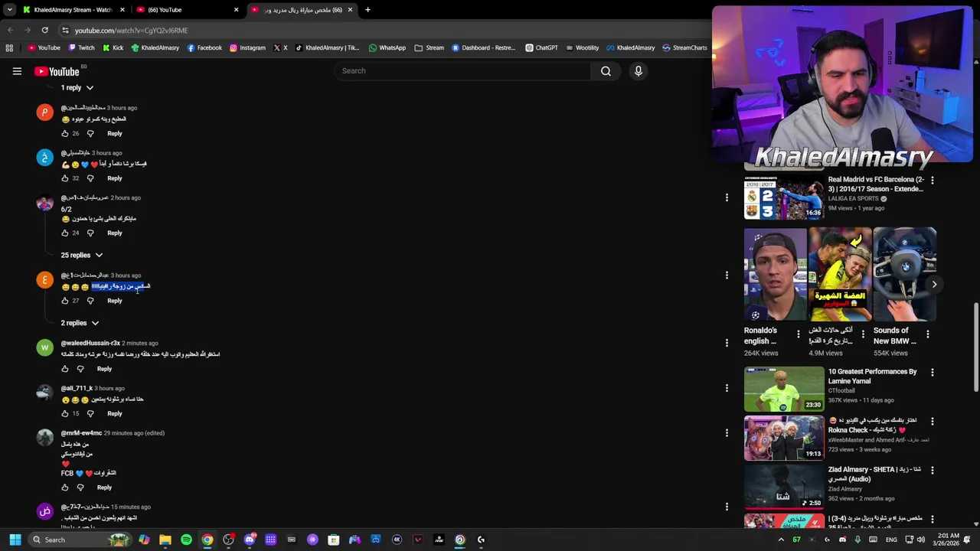980x551 pixels.
Task: Expand the '1 reply' thread
Action: click(77, 88)
